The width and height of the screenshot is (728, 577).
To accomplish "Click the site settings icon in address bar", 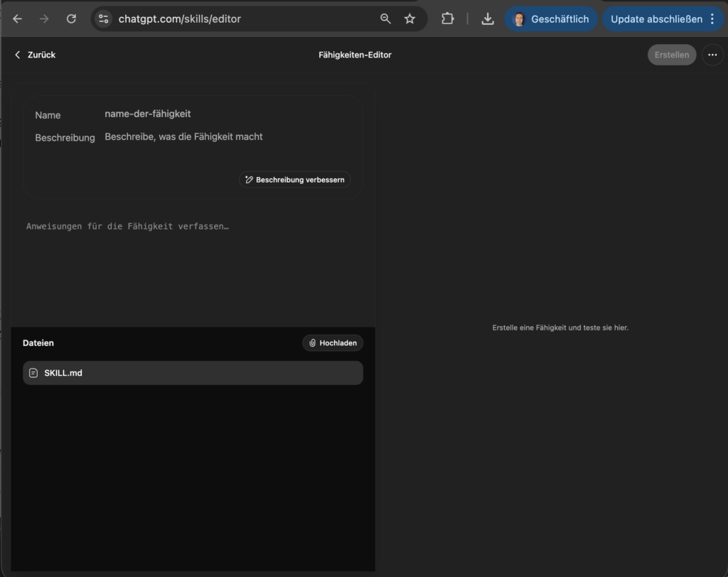I will click(103, 18).
